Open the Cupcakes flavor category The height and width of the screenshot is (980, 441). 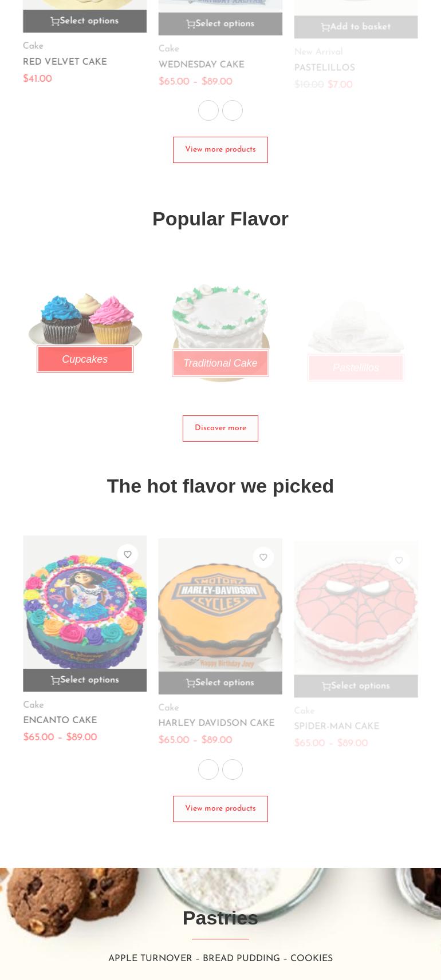pyautogui.click(x=85, y=359)
